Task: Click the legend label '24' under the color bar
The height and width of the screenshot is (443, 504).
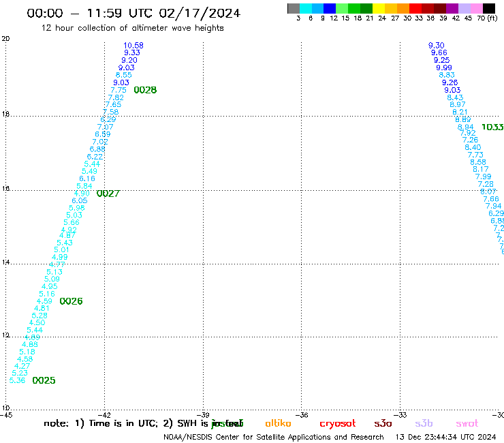Action: [x=382, y=18]
